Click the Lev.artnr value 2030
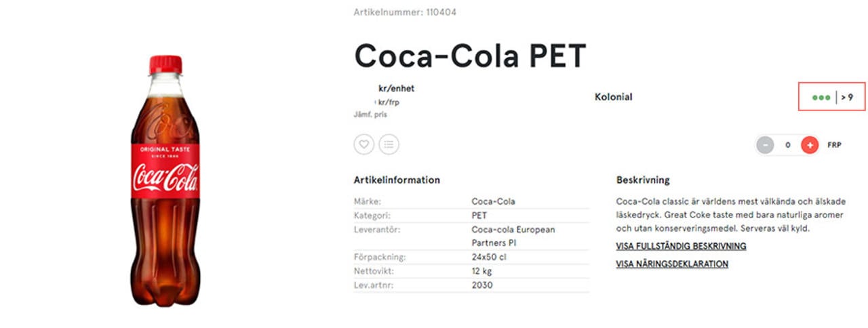 click(482, 285)
